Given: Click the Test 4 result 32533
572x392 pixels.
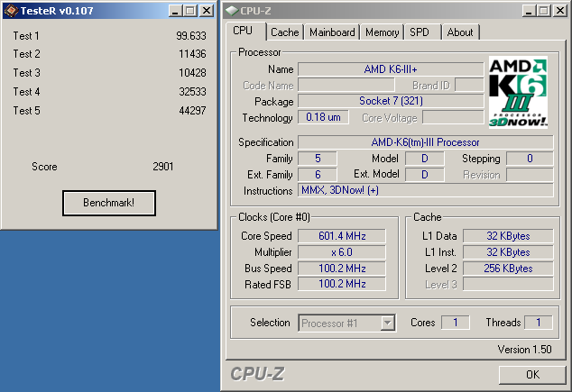Looking at the screenshot, I should 192,91.
